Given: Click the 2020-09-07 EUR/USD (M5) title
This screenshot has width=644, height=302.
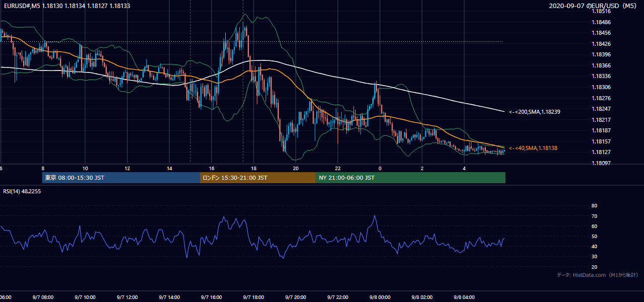Looking at the screenshot, I should [x=594, y=6].
